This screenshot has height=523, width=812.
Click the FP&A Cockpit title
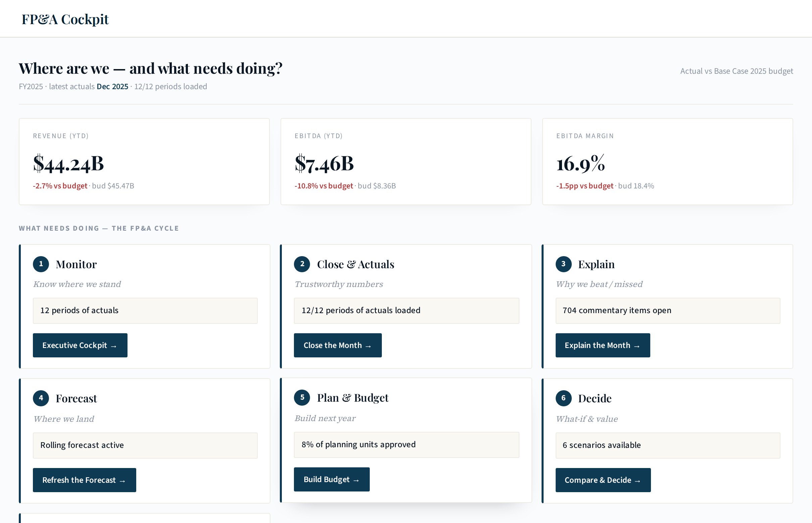(x=65, y=19)
